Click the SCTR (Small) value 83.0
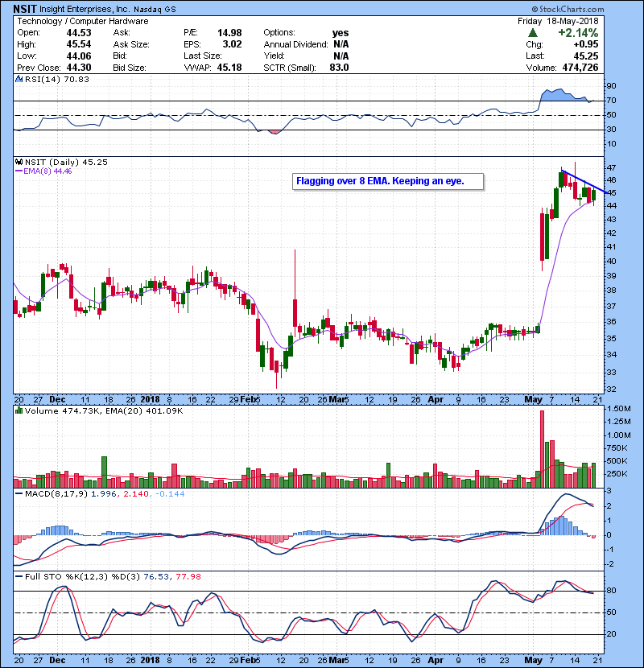This screenshot has height=668, width=644. (339, 68)
